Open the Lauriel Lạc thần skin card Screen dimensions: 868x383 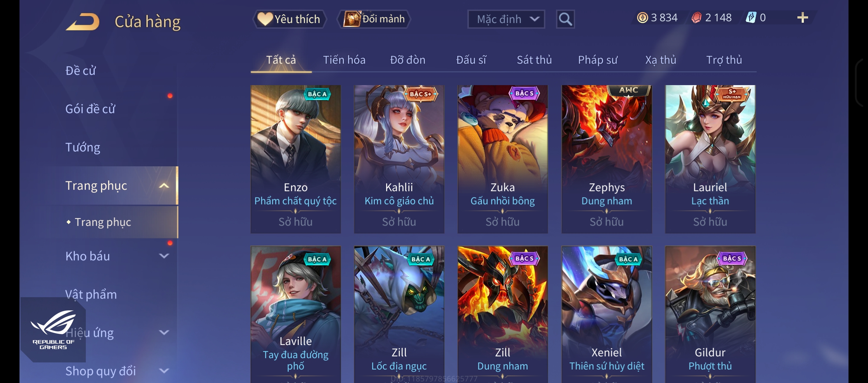(x=710, y=159)
